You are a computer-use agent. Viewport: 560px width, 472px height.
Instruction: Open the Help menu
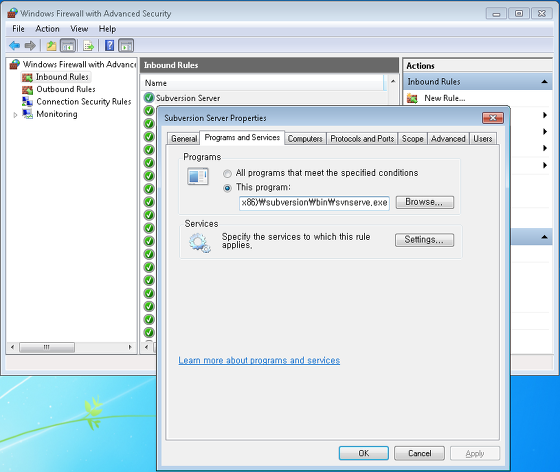pyautogui.click(x=107, y=29)
